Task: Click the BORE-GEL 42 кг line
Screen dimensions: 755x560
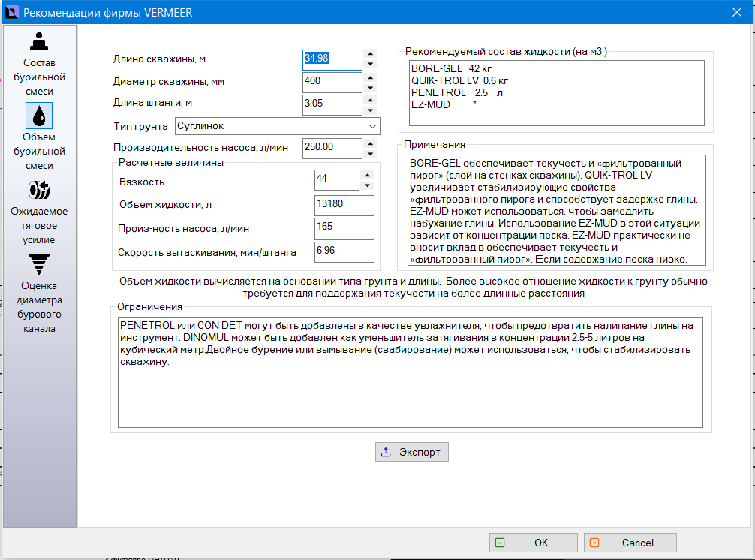Action: 451,68
